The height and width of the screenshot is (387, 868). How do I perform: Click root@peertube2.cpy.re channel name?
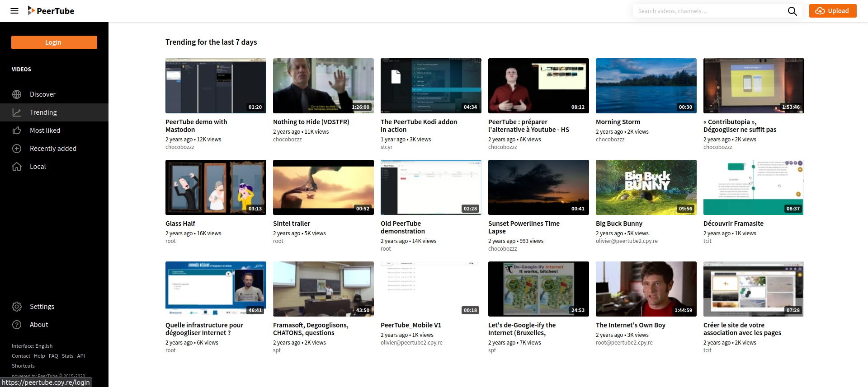coord(624,343)
